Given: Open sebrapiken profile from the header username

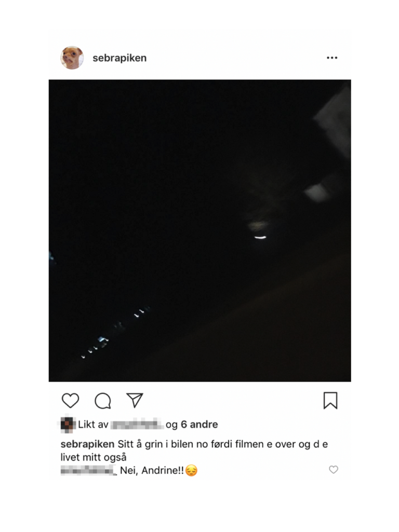Looking at the screenshot, I should coord(119,58).
